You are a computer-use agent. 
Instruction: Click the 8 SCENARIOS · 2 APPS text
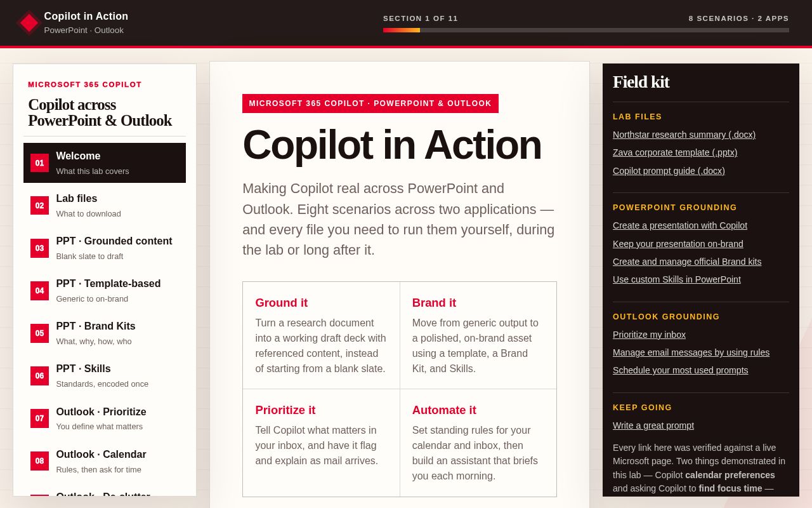(739, 18)
